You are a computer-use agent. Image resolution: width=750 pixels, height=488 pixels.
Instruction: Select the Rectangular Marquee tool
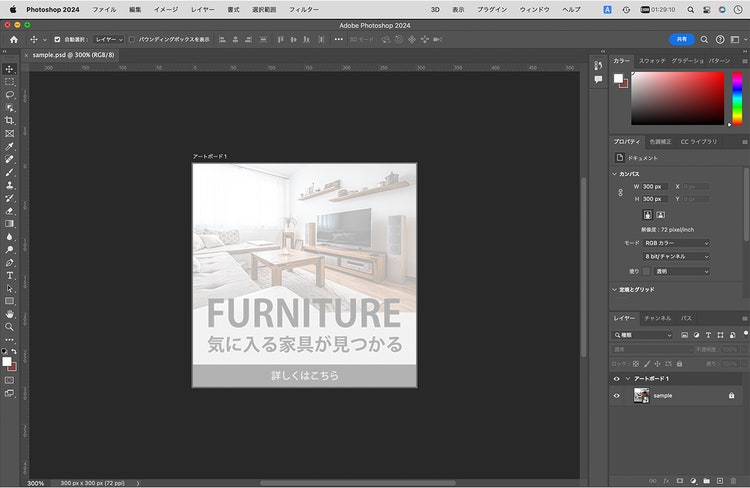[x=9, y=82]
